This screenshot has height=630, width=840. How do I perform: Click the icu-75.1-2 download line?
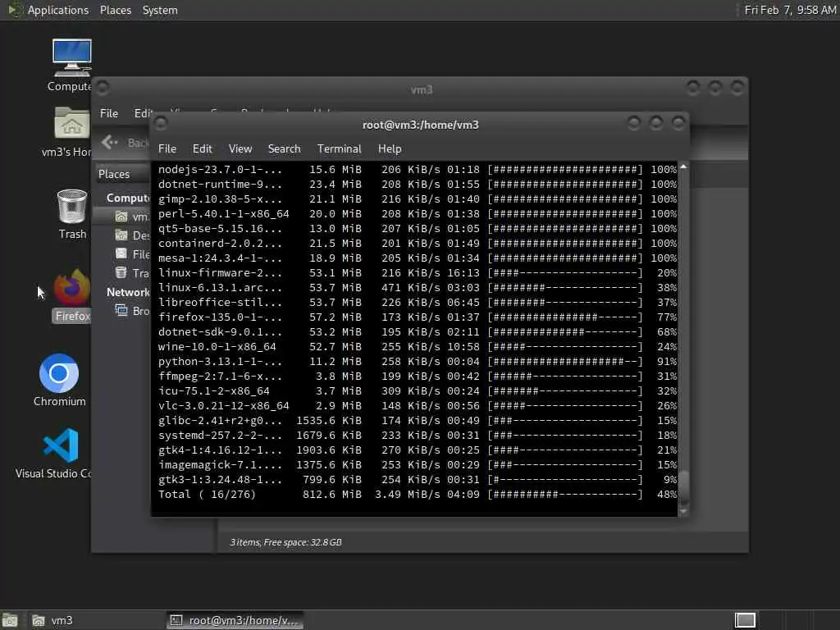(x=418, y=391)
